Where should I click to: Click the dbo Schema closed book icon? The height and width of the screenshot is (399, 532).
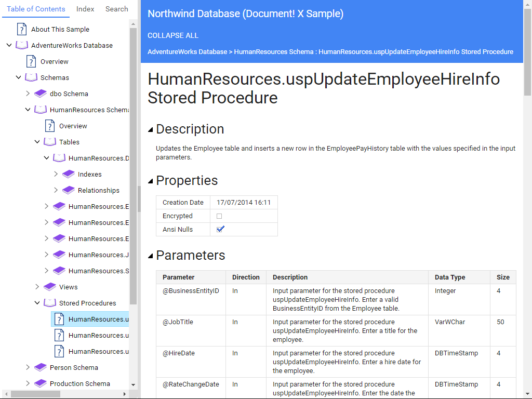click(41, 94)
